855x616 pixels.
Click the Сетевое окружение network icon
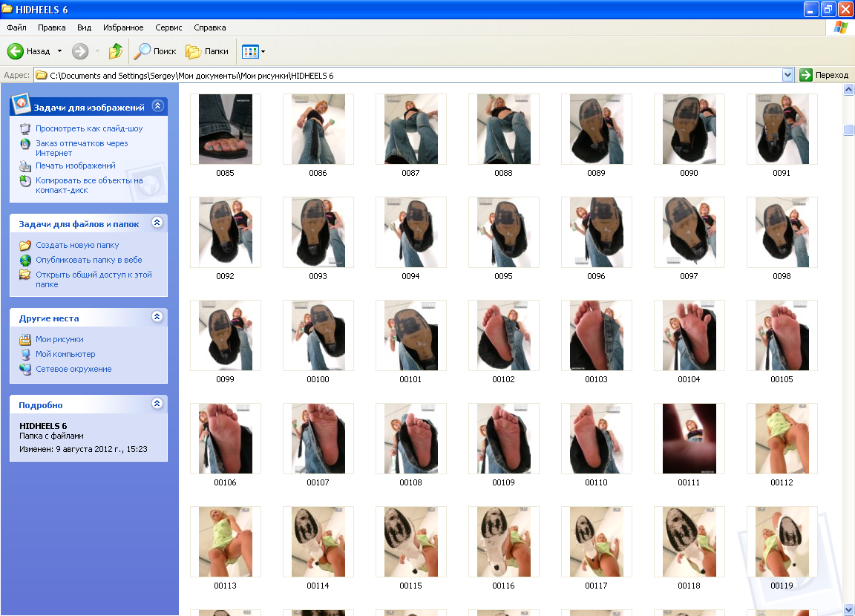point(25,369)
